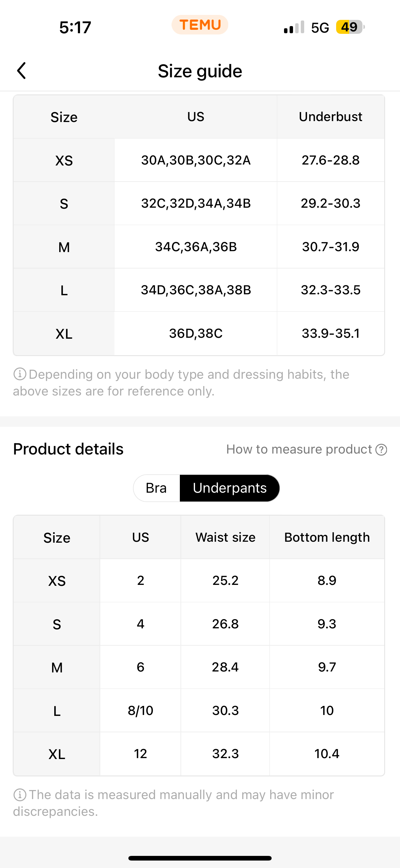This screenshot has width=400, height=868.
Task: Tap the battery indicator showing 49
Action: click(x=350, y=27)
